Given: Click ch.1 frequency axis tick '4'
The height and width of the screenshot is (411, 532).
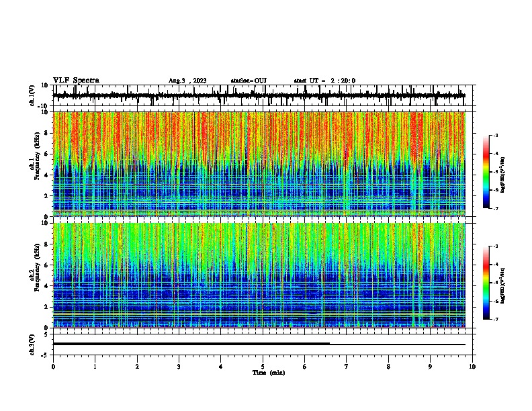Looking at the screenshot, I should coord(47,175).
